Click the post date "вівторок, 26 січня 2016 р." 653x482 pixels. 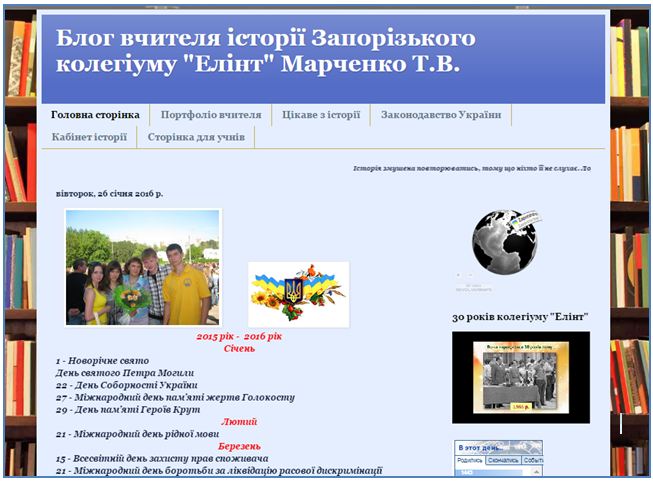point(109,193)
